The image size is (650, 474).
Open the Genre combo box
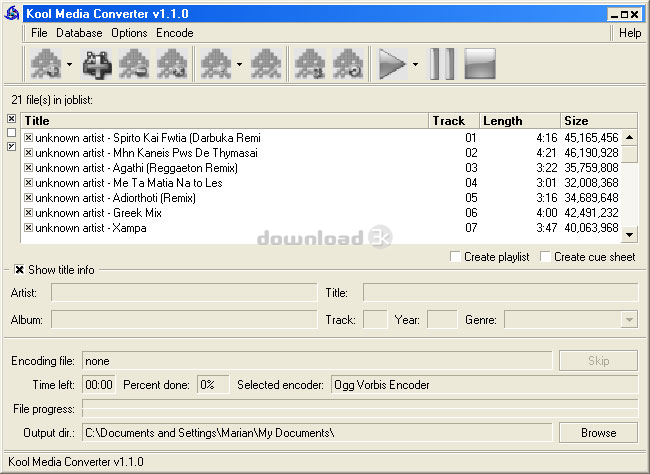point(629,320)
